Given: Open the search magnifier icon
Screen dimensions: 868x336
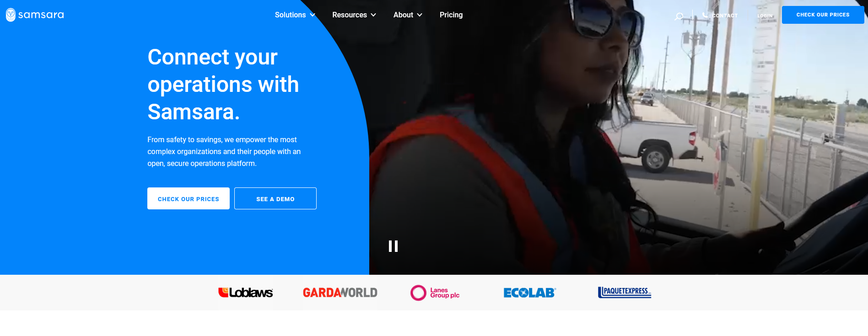Looking at the screenshot, I should 679,16.
